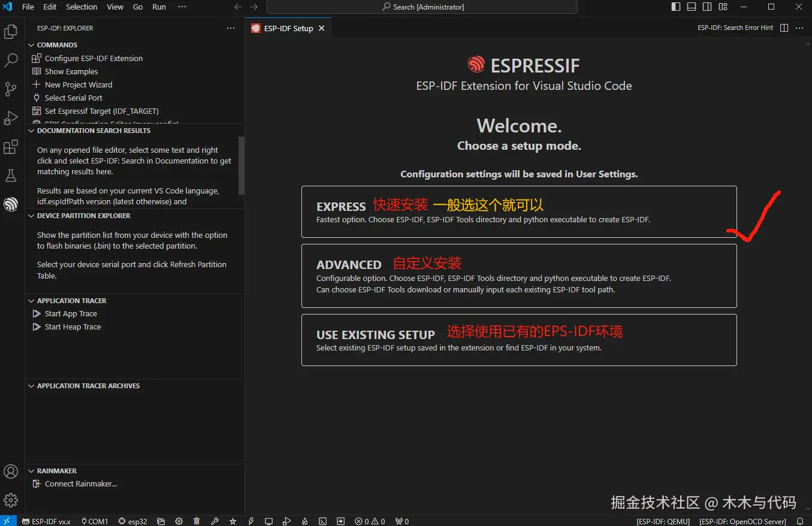Execute custom task arrow icon in status bar
This screenshot has width=812, height=526.
coord(340,521)
